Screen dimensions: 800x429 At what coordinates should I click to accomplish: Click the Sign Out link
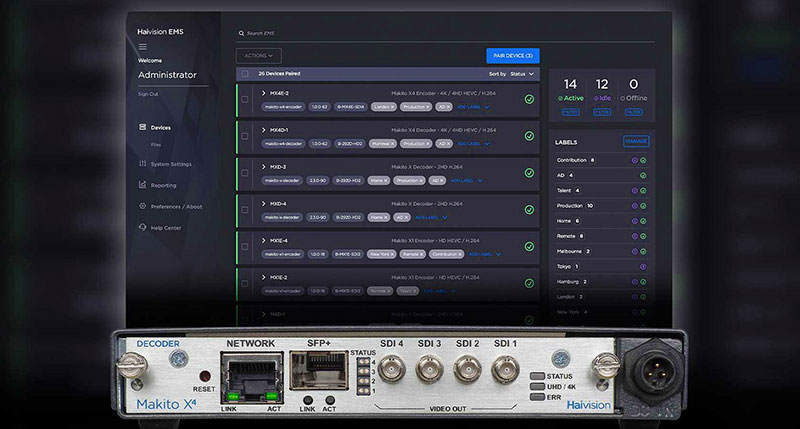click(148, 94)
